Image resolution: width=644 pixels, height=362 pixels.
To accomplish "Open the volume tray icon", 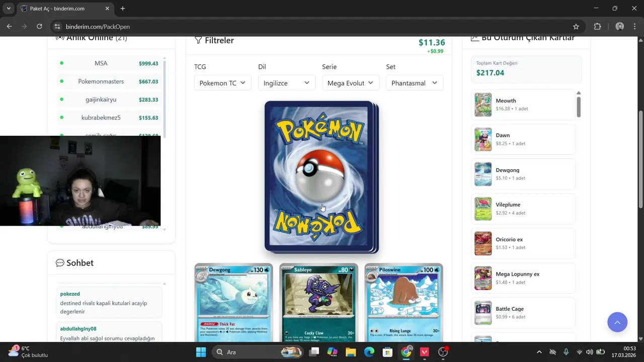I will [x=590, y=352].
